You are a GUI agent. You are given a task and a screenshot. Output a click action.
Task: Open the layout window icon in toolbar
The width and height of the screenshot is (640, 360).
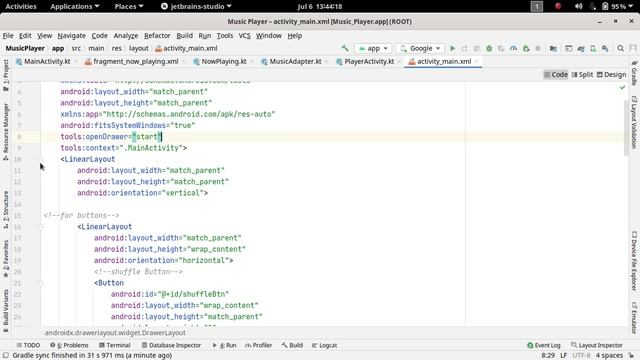click(x=569, y=48)
